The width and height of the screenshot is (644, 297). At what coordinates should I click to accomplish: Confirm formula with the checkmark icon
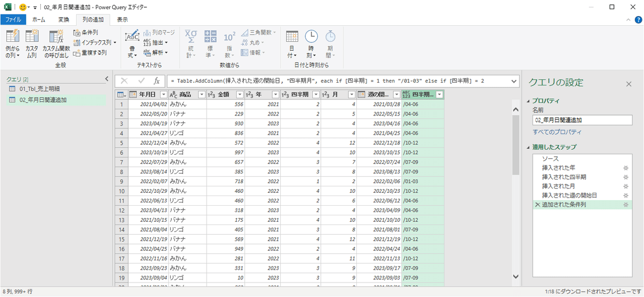(x=142, y=81)
